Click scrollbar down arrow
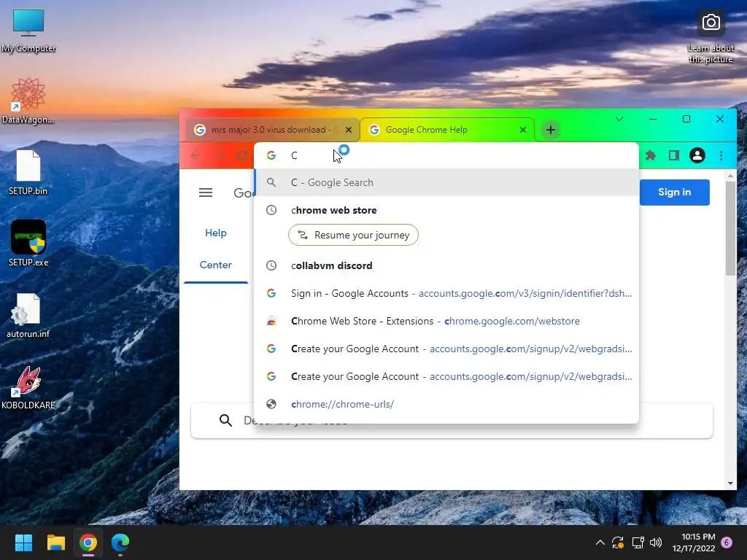Screen dimensions: 747x560 click(730, 483)
